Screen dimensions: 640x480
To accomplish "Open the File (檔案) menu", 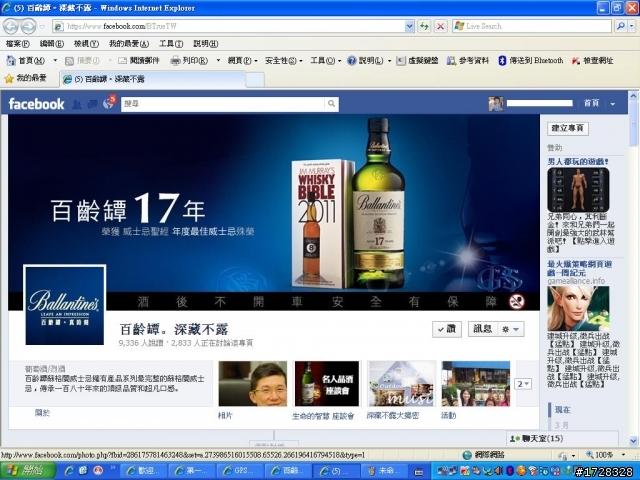I will 17,44.
